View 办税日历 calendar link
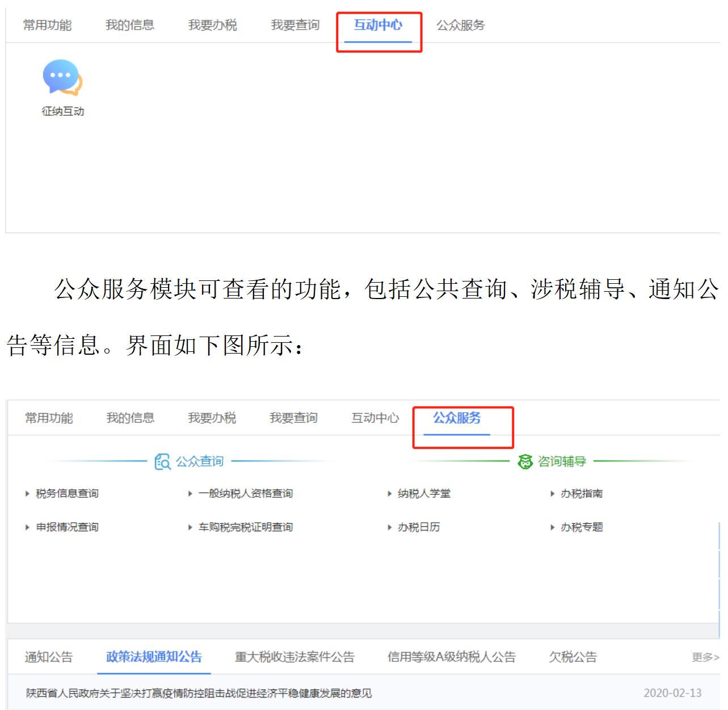Viewport: 728px width, 710px height. [419, 527]
